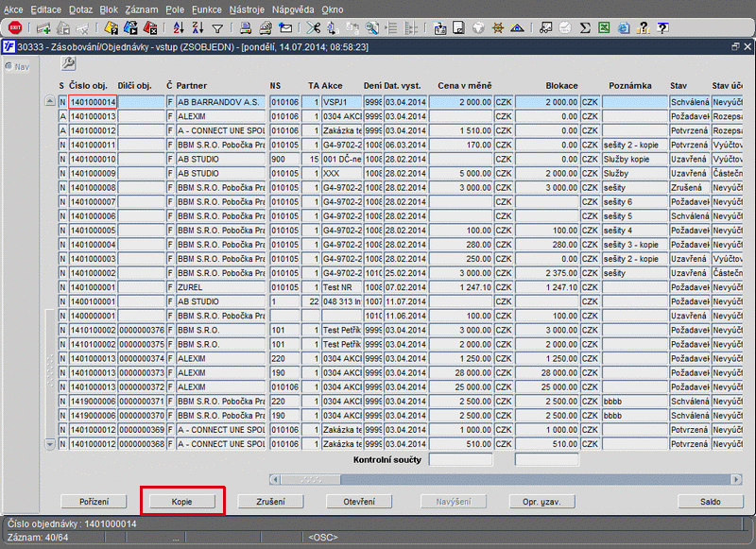Click the Zrušená status cell
The image size is (756, 549).
click(690, 187)
